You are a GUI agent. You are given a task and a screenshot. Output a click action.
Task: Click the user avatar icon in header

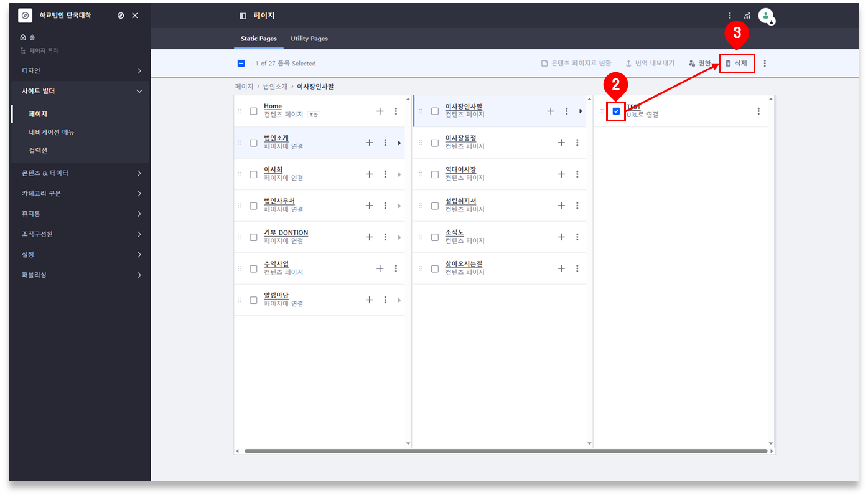(x=765, y=16)
